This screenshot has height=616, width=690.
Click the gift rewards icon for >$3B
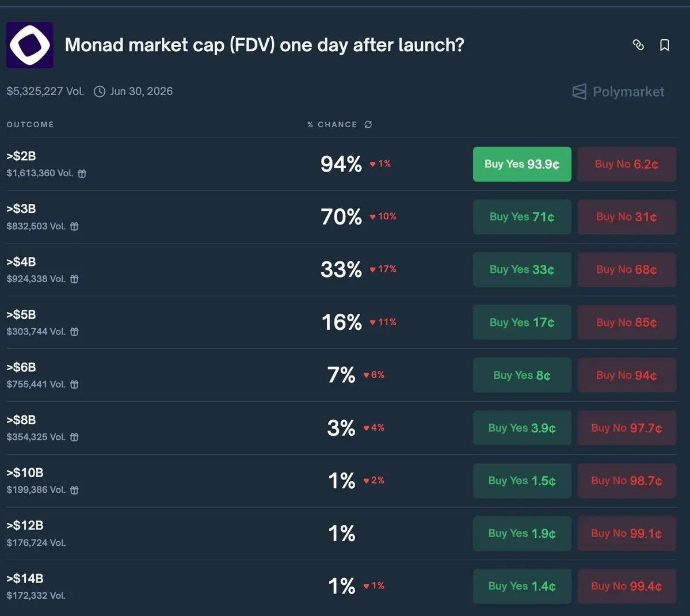pyautogui.click(x=74, y=226)
